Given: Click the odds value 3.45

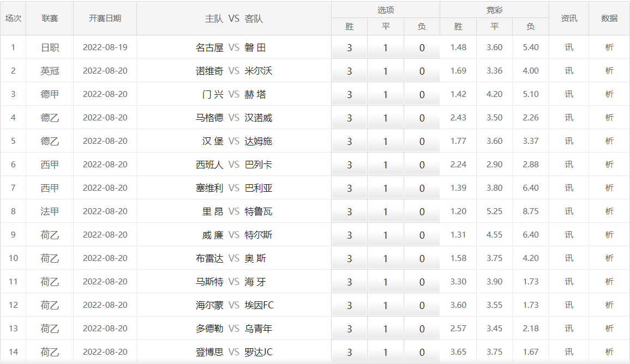Looking at the screenshot, I should (494, 328).
